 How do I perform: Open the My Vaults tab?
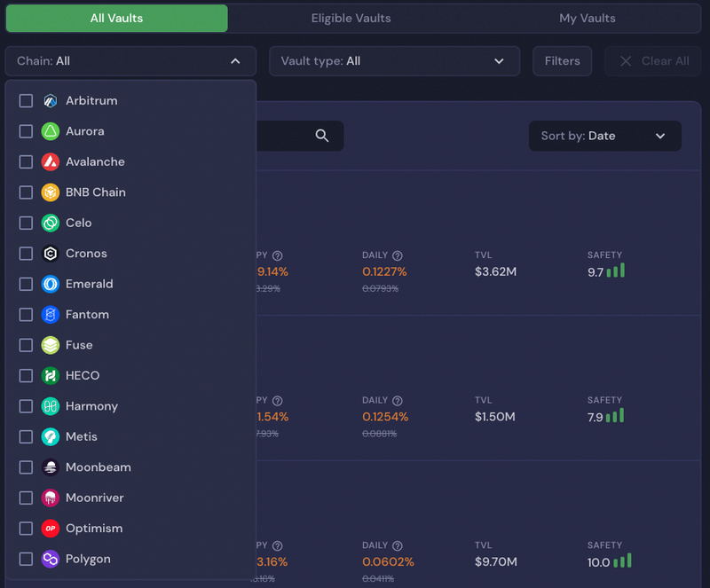pyautogui.click(x=587, y=19)
